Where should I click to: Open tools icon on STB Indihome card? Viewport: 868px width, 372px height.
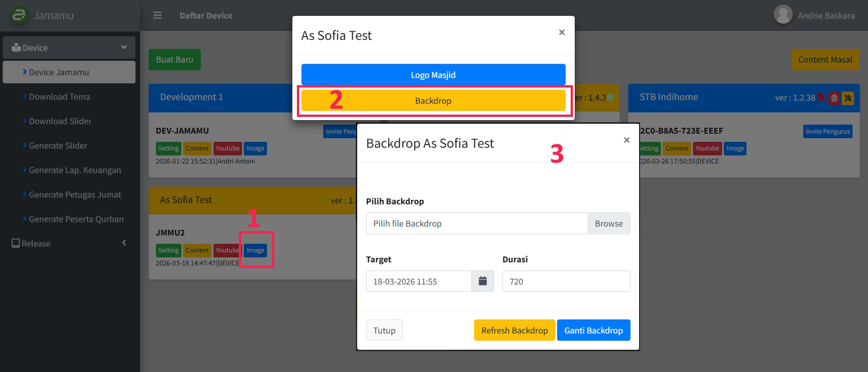pos(848,98)
